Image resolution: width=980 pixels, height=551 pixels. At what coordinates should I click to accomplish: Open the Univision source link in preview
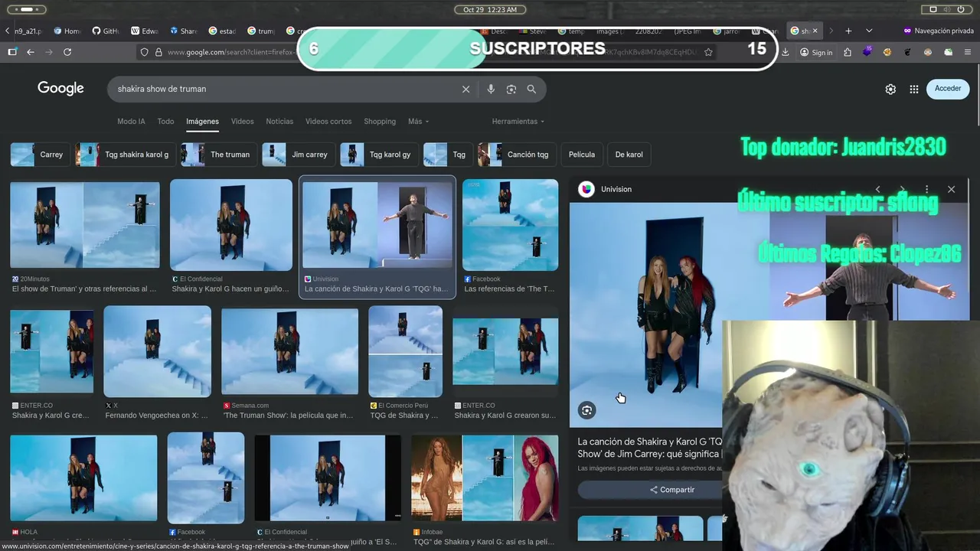click(x=606, y=189)
